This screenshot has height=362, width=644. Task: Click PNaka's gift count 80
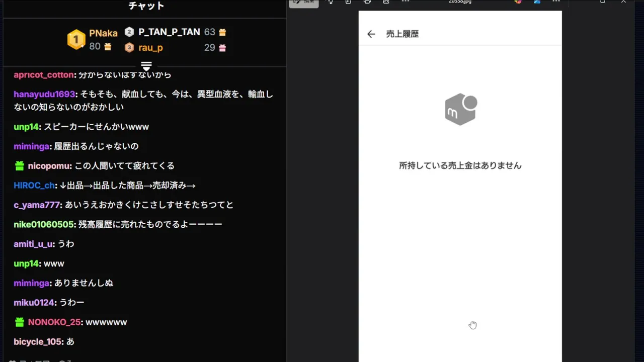coord(95,47)
